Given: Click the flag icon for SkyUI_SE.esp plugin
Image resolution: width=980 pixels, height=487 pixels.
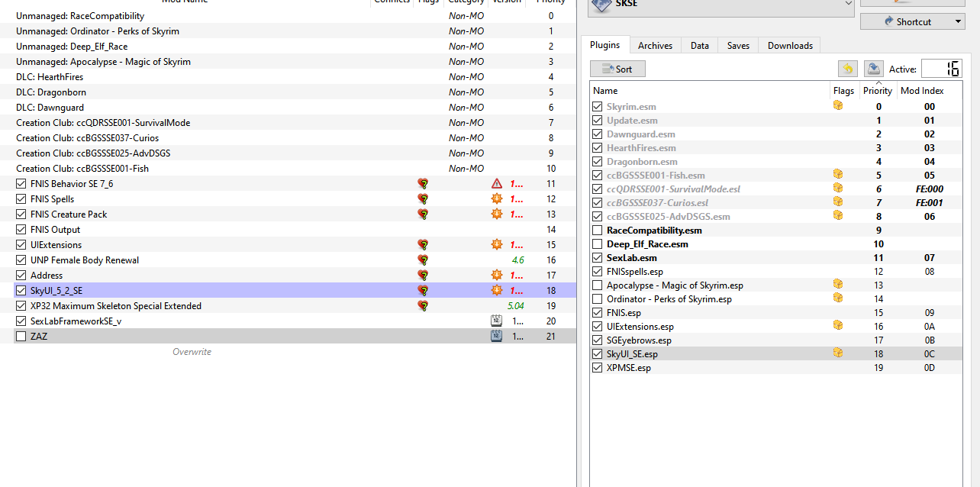Looking at the screenshot, I should (837, 354).
